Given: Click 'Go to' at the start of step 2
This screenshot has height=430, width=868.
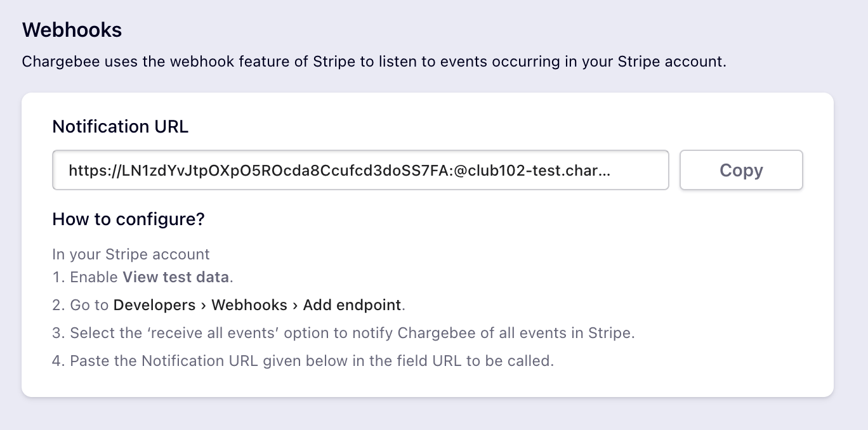Looking at the screenshot, I should click(89, 305).
